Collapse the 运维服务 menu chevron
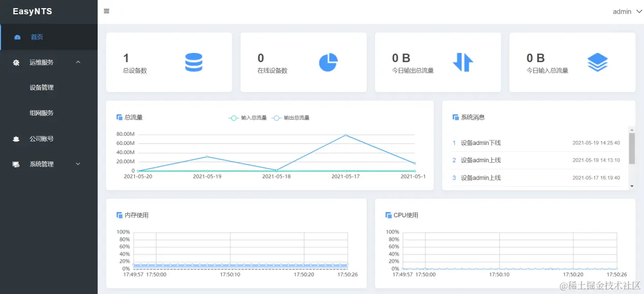Image resolution: width=644 pixels, height=294 pixels. [78, 62]
